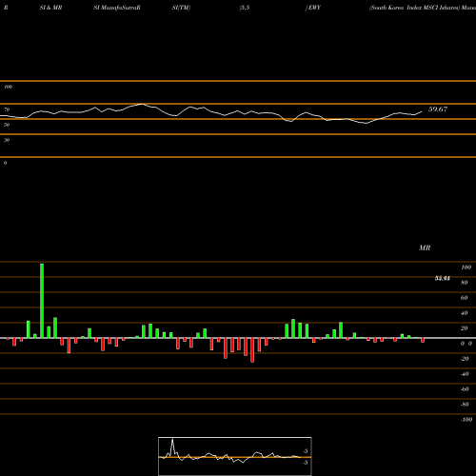Click the last red MR bar at right end
Screen dimensions: 476x476
(x=423, y=340)
